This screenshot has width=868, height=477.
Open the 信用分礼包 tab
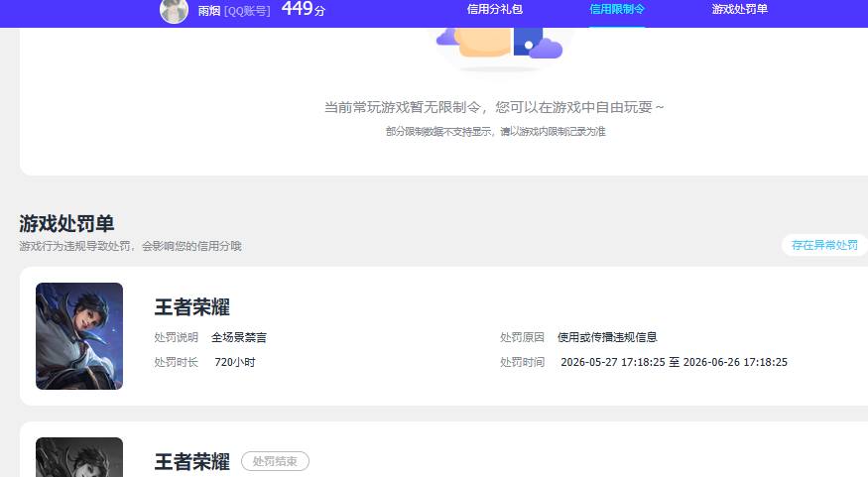(x=494, y=9)
